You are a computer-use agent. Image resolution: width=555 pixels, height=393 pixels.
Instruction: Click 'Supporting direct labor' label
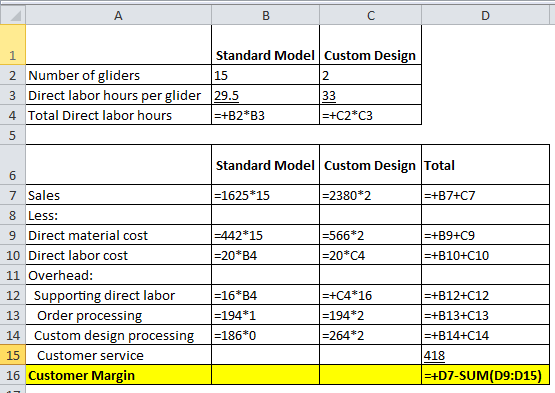[119, 295]
